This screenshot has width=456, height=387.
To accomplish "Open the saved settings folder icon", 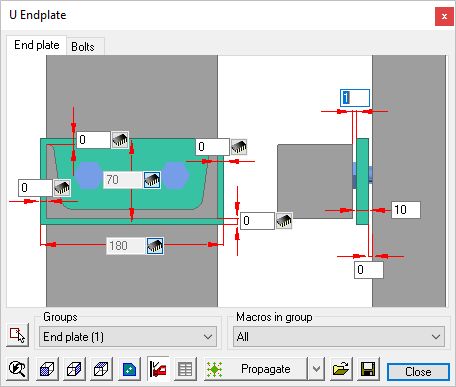I will coord(341,369).
